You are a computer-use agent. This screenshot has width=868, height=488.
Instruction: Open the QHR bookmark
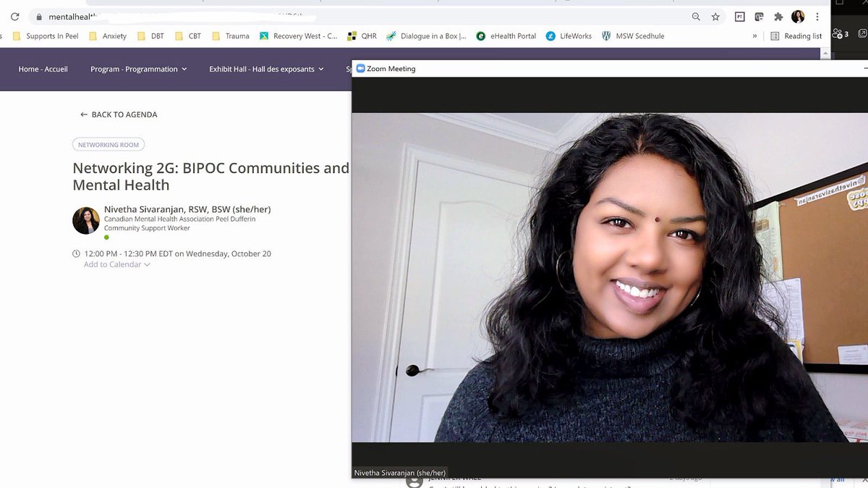(x=362, y=36)
